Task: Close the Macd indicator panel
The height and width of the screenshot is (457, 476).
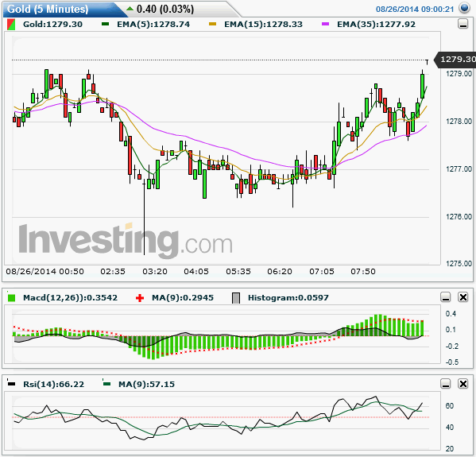Action: tap(463, 297)
